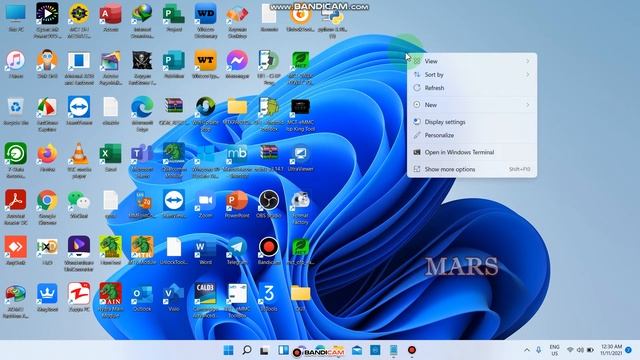
Task: Open the blue notification count badge
Action: 629,350
